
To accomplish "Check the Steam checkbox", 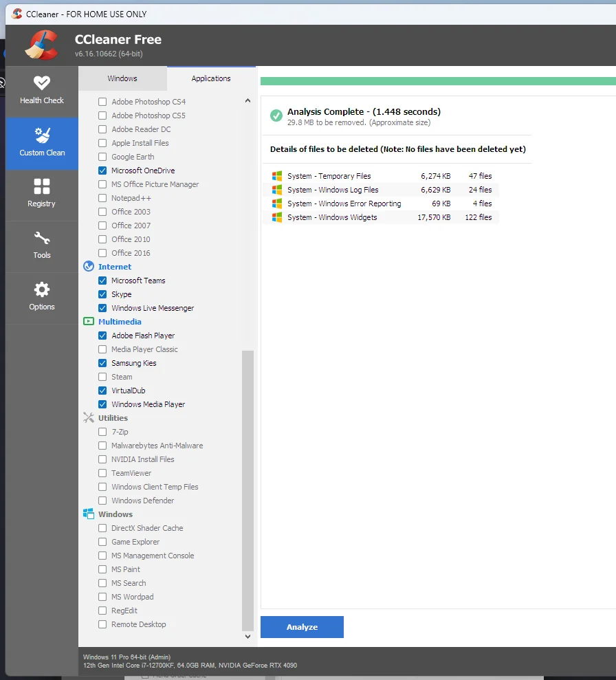I will [x=102, y=377].
